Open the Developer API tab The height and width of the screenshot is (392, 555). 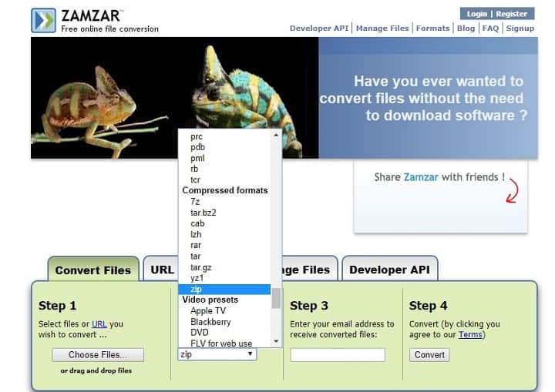(390, 270)
